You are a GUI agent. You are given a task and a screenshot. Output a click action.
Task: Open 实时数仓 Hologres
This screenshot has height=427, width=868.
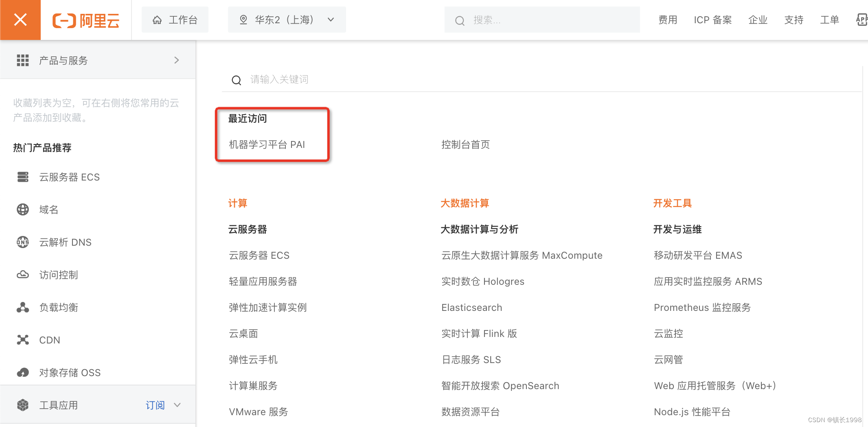pyautogui.click(x=483, y=282)
